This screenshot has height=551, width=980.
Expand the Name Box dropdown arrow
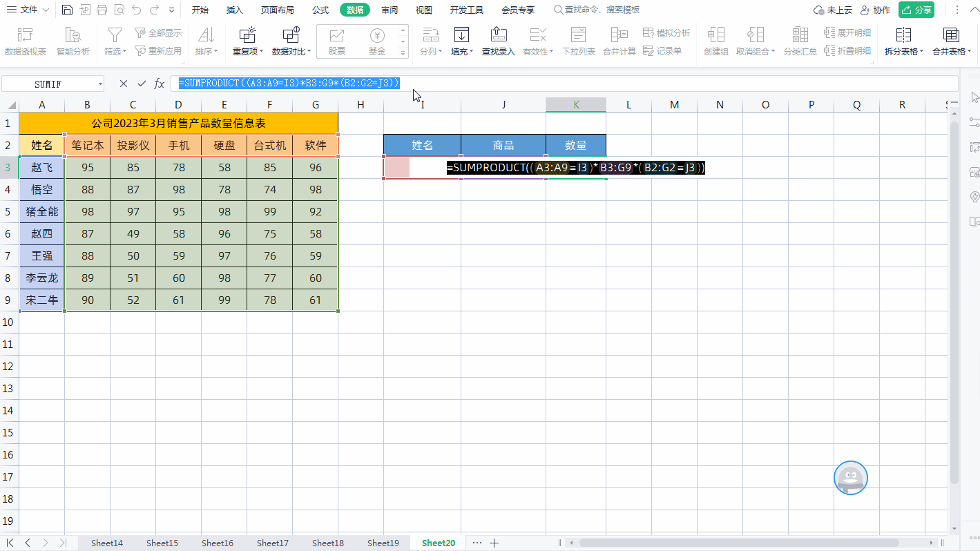tap(100, 84)
